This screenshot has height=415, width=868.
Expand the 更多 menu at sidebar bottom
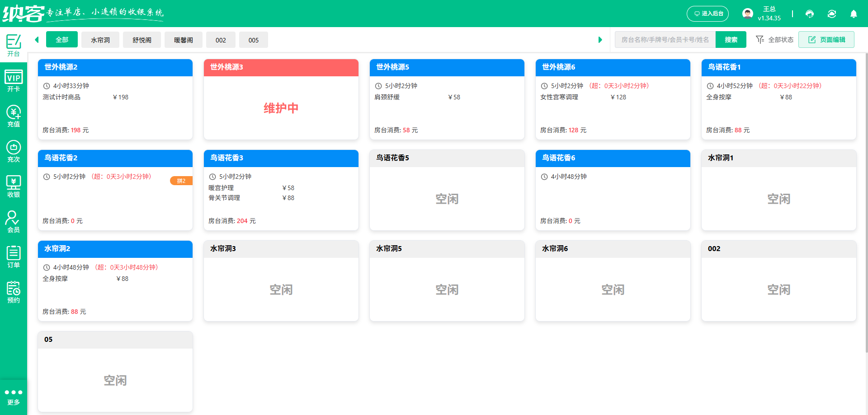pos(14,396)
